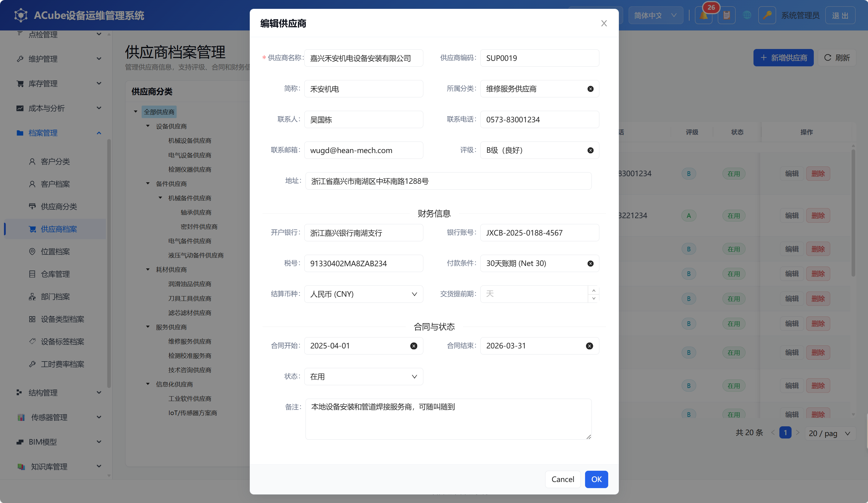
Task: Click the globe icon in header
Action: (x=747, y=16)
